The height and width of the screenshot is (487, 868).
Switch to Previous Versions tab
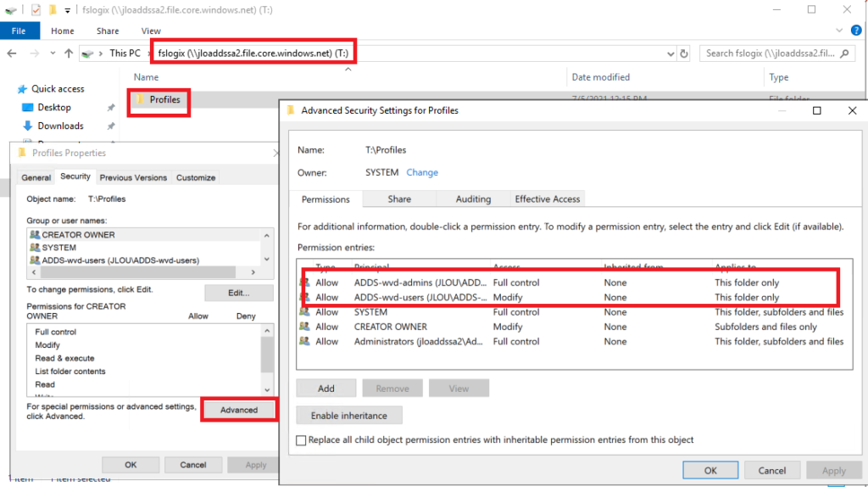click(x=133, y=177)
